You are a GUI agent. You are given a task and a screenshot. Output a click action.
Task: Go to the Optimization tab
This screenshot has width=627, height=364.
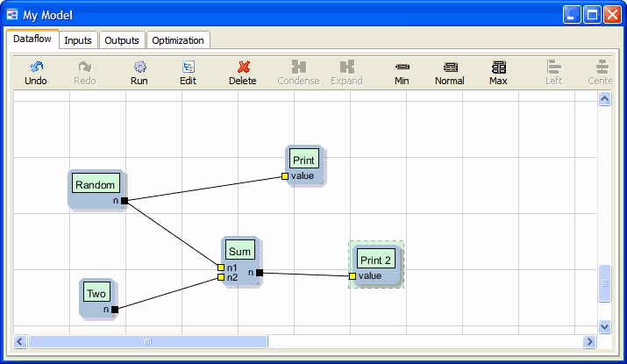click(x=178, y=40)
